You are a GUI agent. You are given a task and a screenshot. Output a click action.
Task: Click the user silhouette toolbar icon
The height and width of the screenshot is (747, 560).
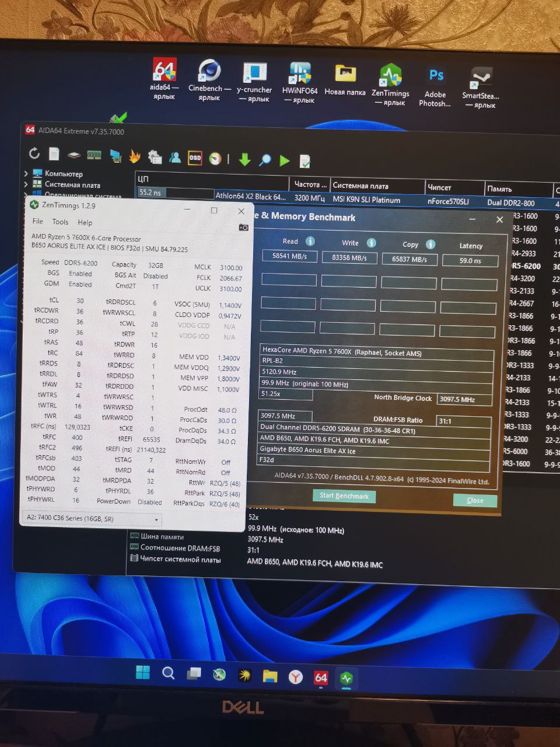(175, 157)
